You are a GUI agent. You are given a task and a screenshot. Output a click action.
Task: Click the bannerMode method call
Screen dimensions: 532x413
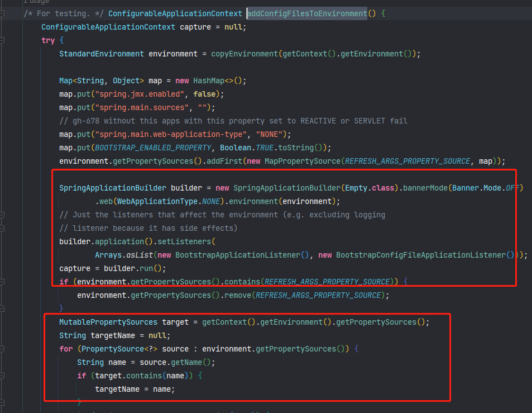(x=425, y=188)
